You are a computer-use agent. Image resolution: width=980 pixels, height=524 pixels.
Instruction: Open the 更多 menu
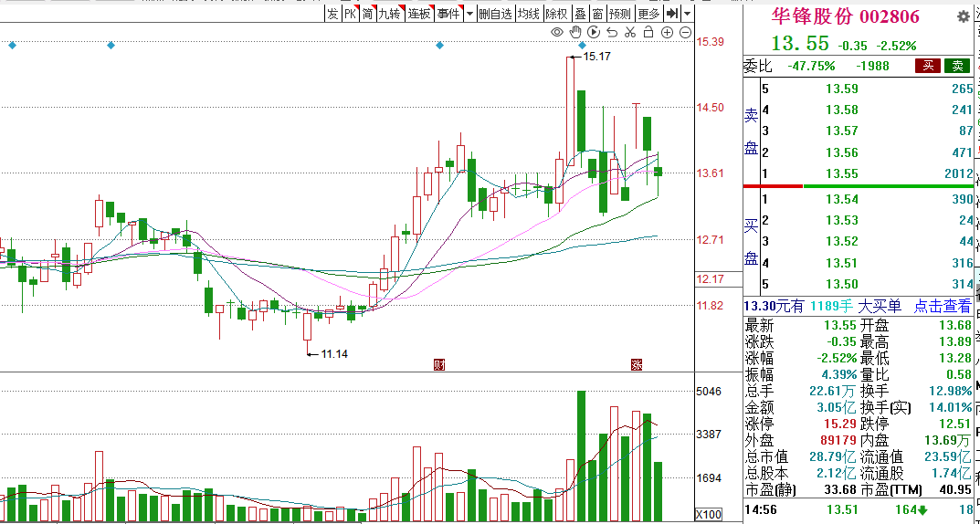(648, 14)
